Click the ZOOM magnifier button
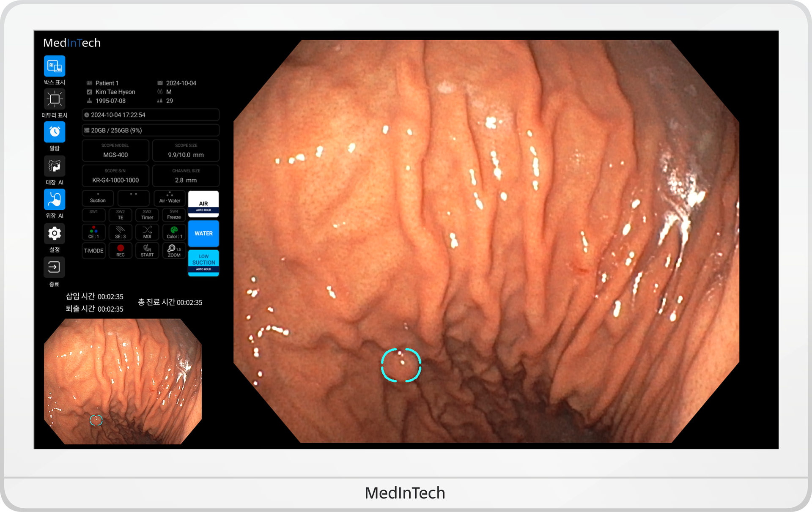This screenshot has height=512, width=812. click(174, 251)
